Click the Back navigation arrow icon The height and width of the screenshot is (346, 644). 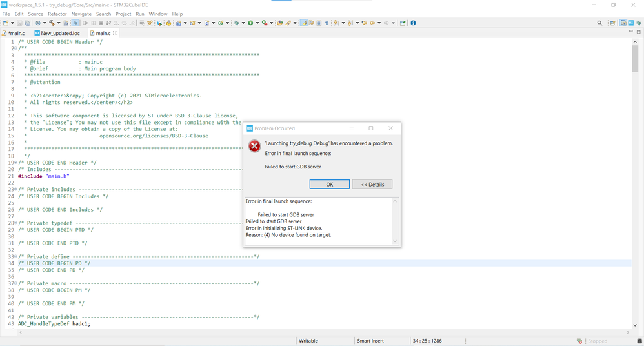coord(372,23)
